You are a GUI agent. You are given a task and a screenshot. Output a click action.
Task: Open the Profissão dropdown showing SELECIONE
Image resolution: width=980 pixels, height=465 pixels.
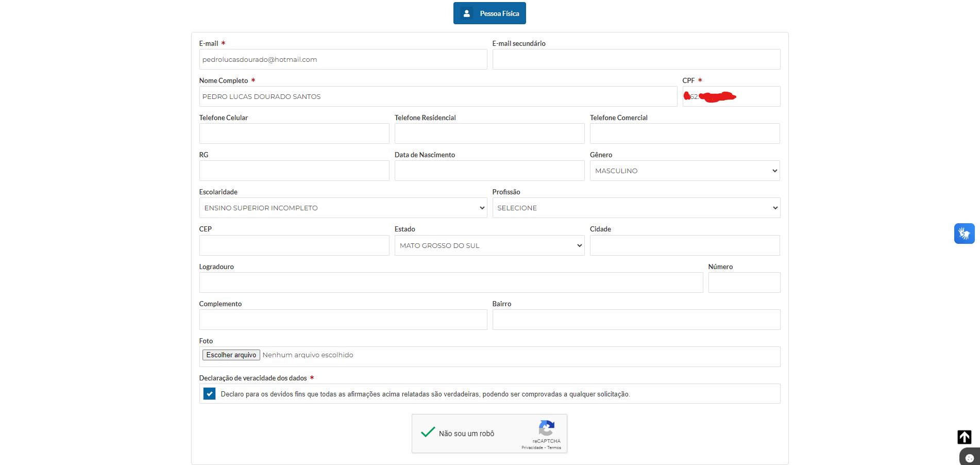[x=636, y=208]
